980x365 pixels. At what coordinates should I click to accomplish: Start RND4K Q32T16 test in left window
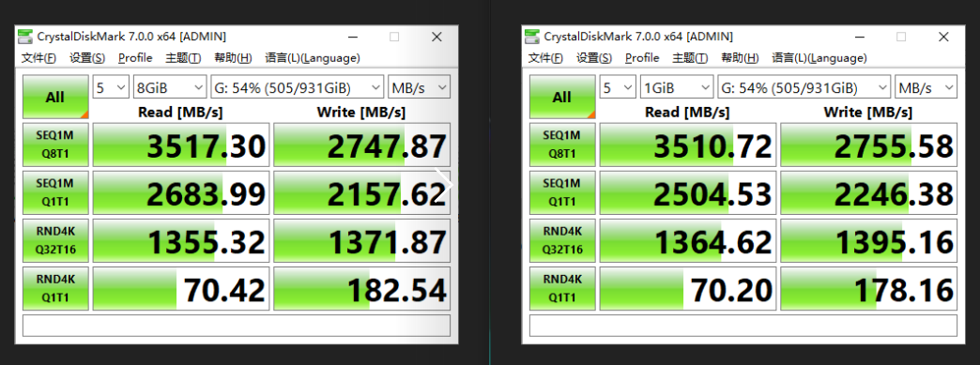click(55, 240)
